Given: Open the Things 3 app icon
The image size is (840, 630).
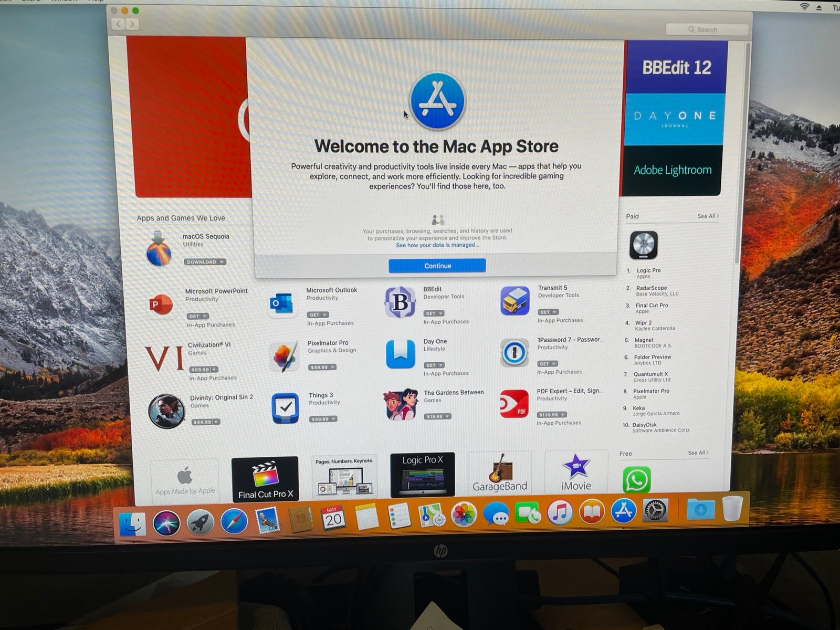Looking at the screenshot, I should point(285,408).
